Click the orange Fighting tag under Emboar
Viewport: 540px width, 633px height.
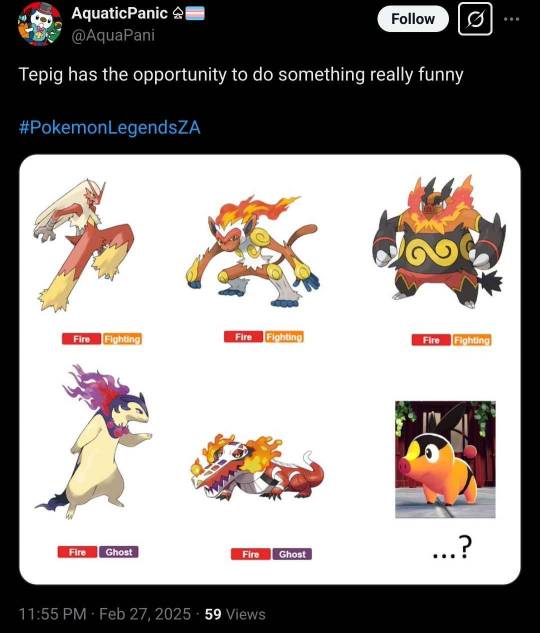click(472, 340)
